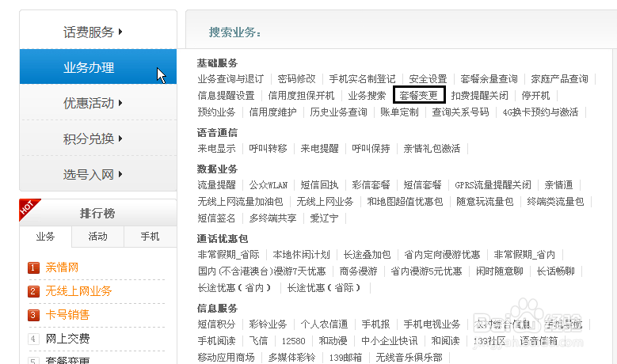Screen dimensions: 617x364
Task: Open 4G换卡预约与激活 link
Action: coord(540,112)
